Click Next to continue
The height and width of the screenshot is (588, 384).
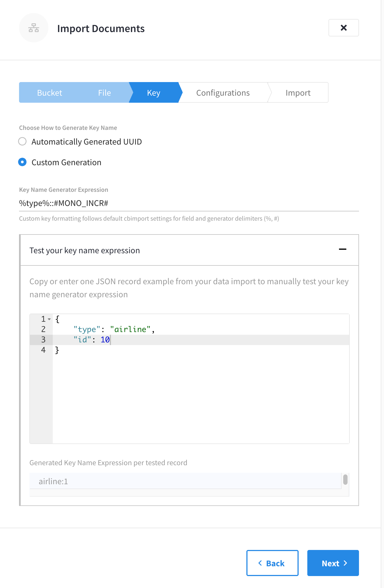point(333,563)
